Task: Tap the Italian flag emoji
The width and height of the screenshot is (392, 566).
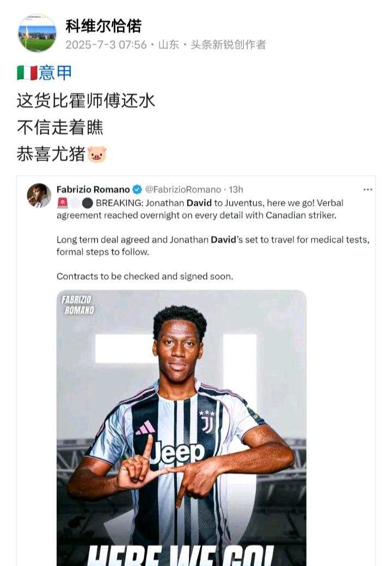Action: click(x=27, y=73)
